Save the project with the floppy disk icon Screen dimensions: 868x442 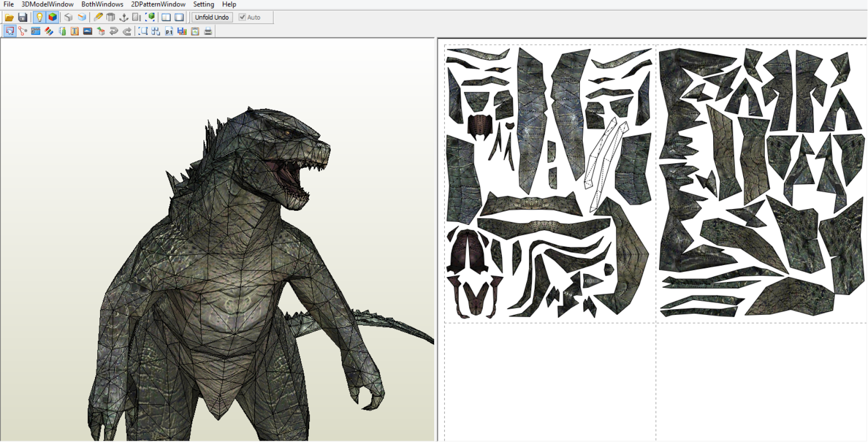[x=22, y=17]
